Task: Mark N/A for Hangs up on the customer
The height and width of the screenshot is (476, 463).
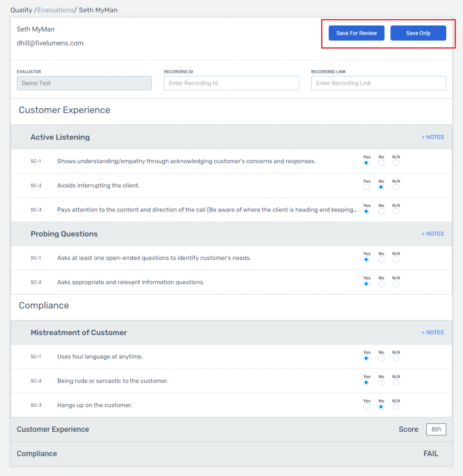Action: [x=396, y=407]
